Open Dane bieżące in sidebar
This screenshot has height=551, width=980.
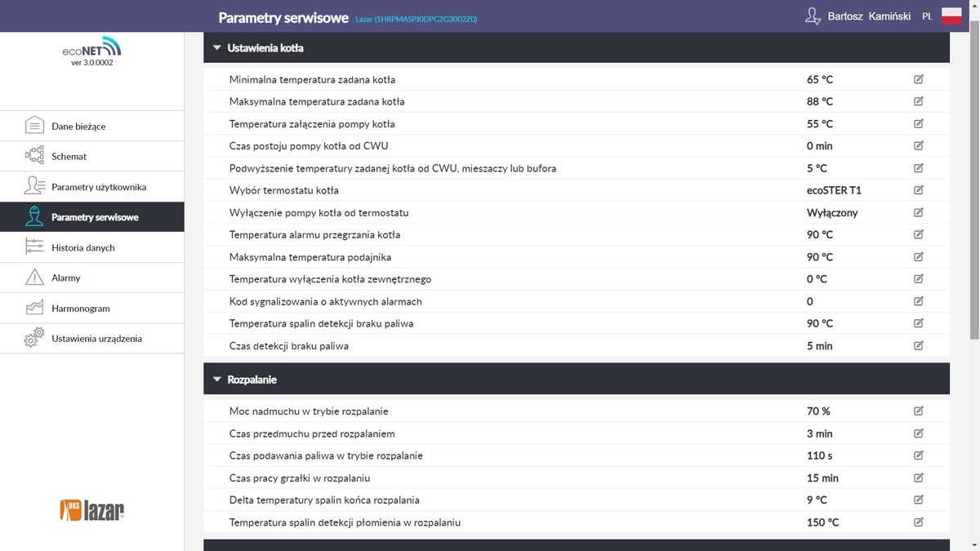(x=78, y=127)
